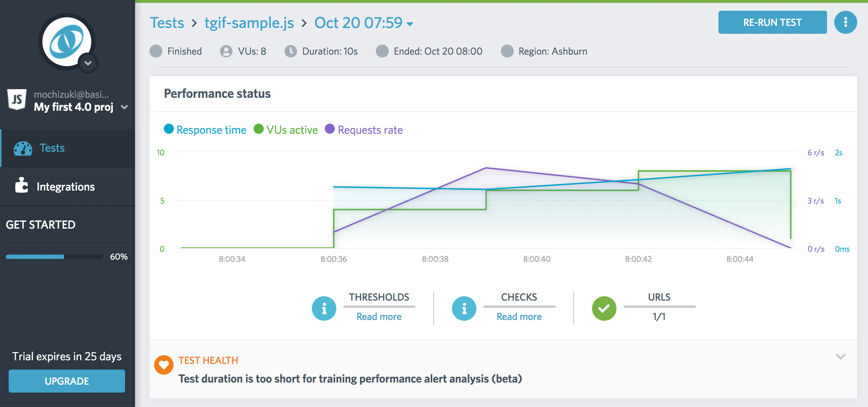Open the account chevron under logo
The height and width of the screenshot is (407, 868).
[x=88, y=63]
